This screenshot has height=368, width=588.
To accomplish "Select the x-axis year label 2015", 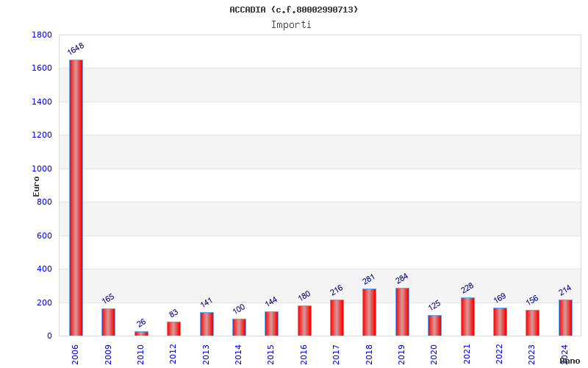I will coord(270,355).
